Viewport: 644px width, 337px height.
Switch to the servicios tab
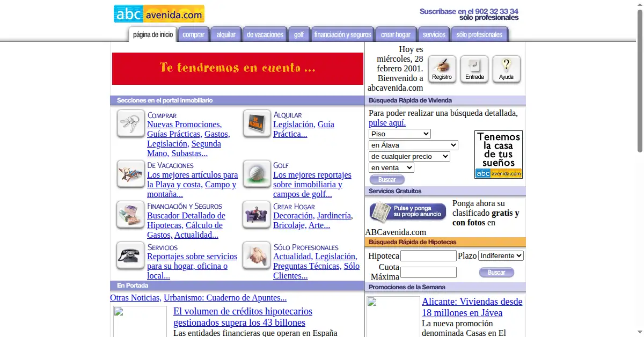[434, 34]
